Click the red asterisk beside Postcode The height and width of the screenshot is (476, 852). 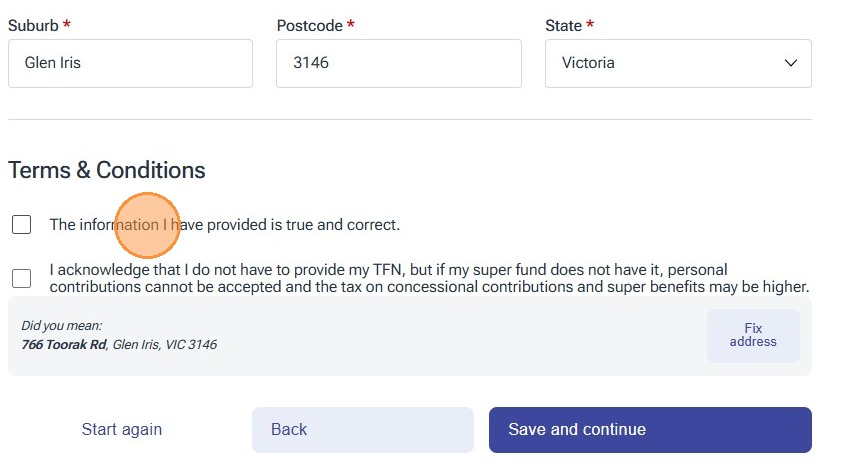351,23
